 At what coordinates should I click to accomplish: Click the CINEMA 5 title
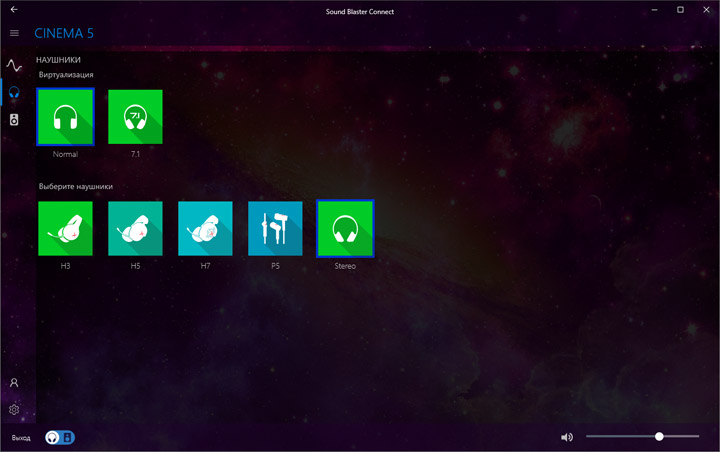click(64, 33)
